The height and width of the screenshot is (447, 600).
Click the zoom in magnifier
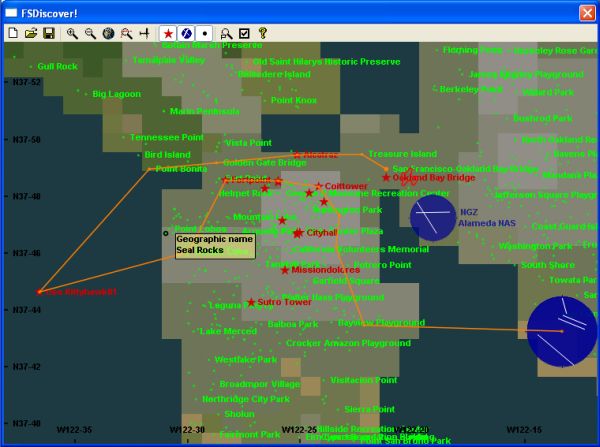(x=72, y=33)
